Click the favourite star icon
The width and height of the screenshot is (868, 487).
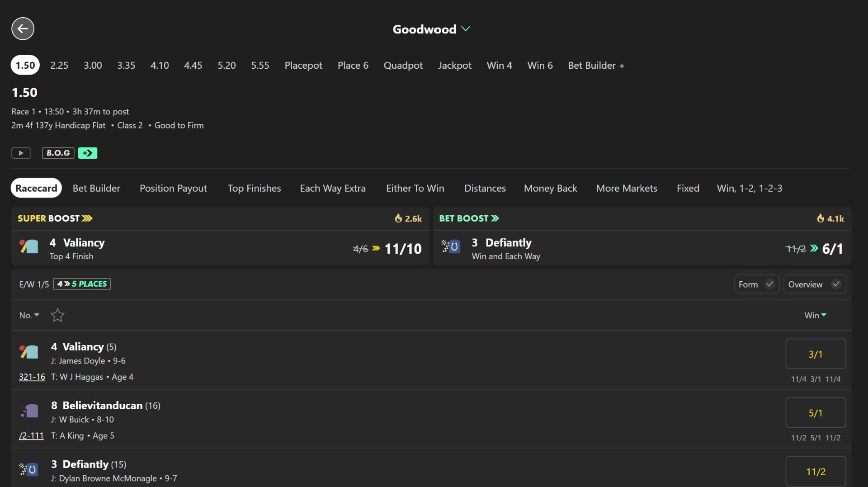[x=57, y=315]
